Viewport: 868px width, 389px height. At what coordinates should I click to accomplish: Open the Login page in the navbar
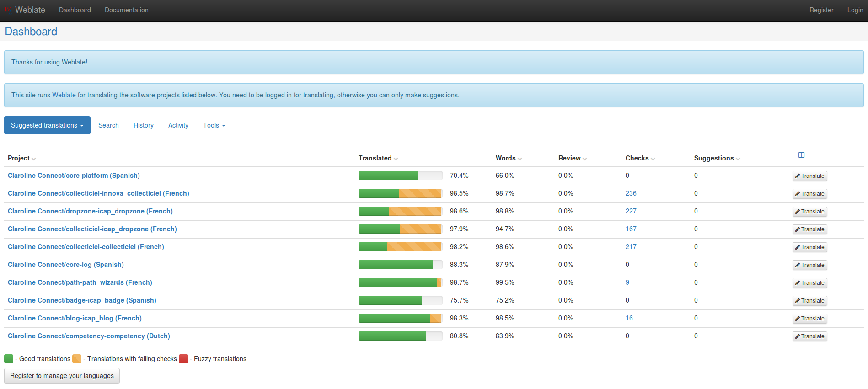pos(855,10)
